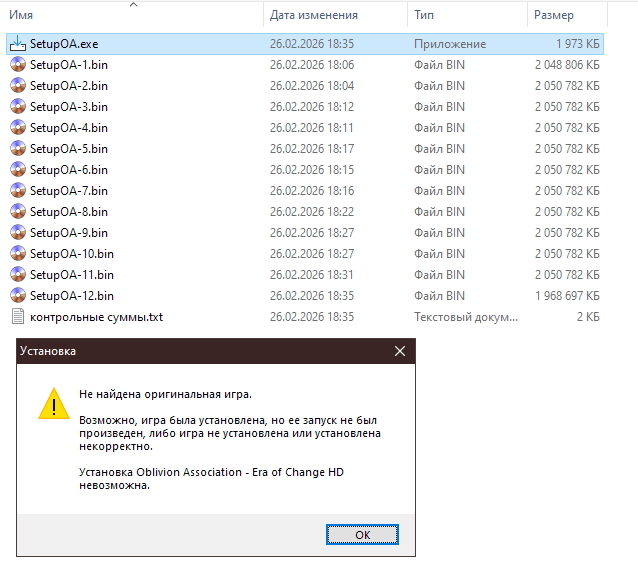Click the yellow warning triangle icon
Screen dimensions: 638x570
pos(54,404)
